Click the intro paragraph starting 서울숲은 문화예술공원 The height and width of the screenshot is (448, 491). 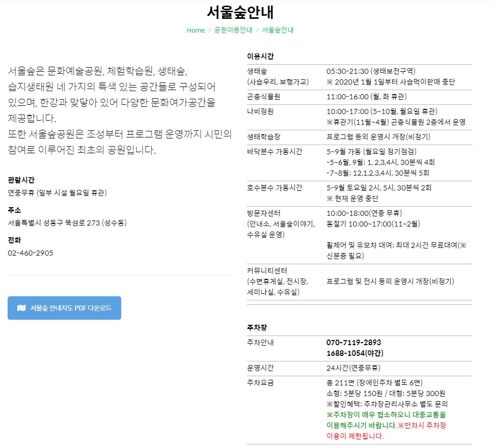pos(112,95)
